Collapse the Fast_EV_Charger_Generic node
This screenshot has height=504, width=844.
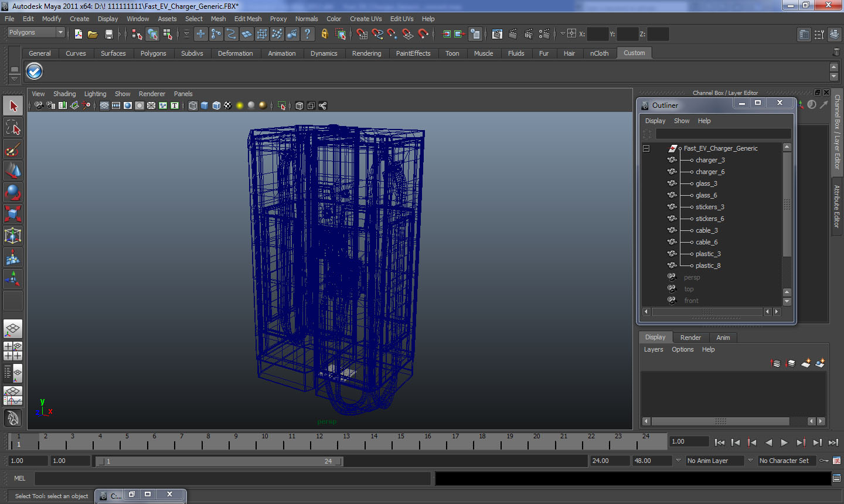click(x=646, y=148)
